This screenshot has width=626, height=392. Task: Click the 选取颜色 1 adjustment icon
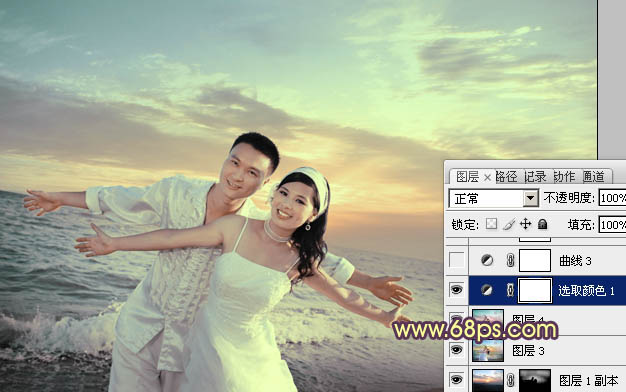[x=487, y=290]
